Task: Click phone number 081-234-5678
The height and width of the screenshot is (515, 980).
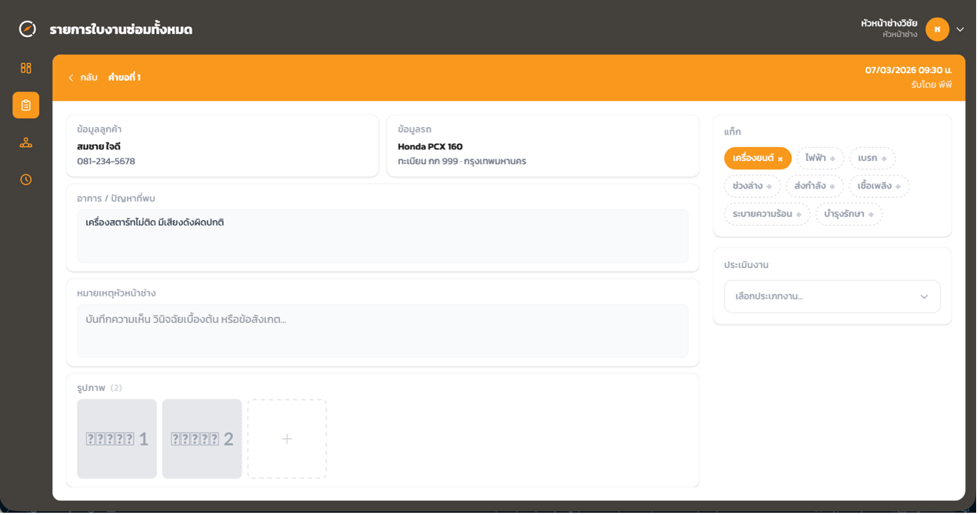Action: [x=106, y=162]
